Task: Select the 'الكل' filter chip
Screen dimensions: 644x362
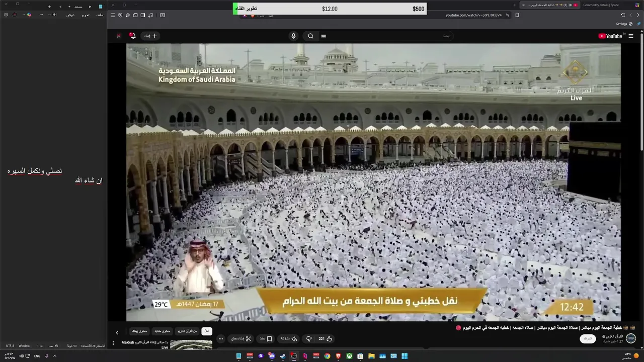Action: pos(207,331)
